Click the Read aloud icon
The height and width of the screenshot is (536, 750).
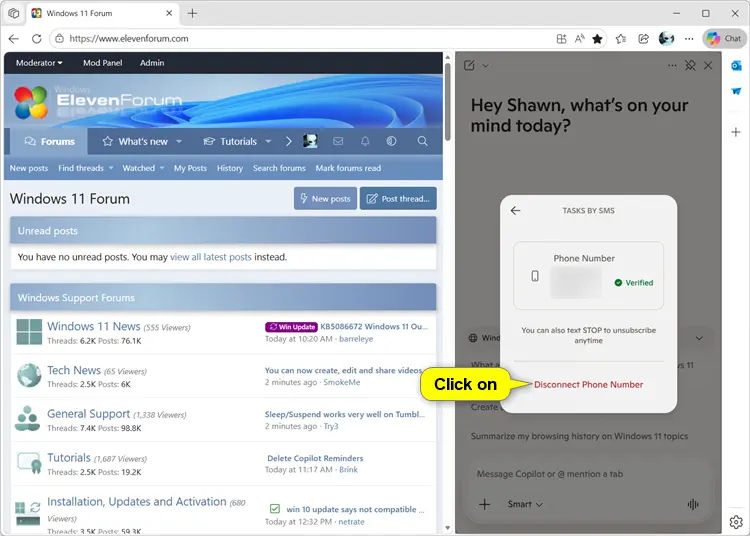[579, 39]
